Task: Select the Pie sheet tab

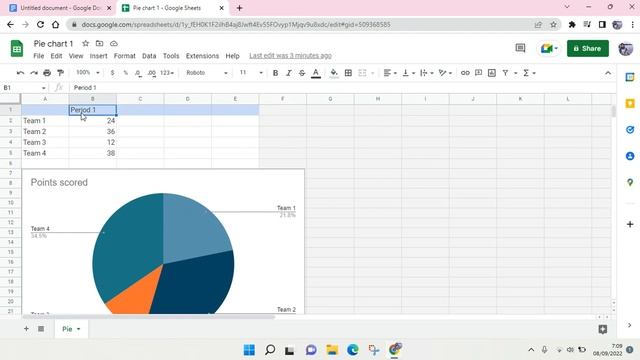Action: pos(71,329)
